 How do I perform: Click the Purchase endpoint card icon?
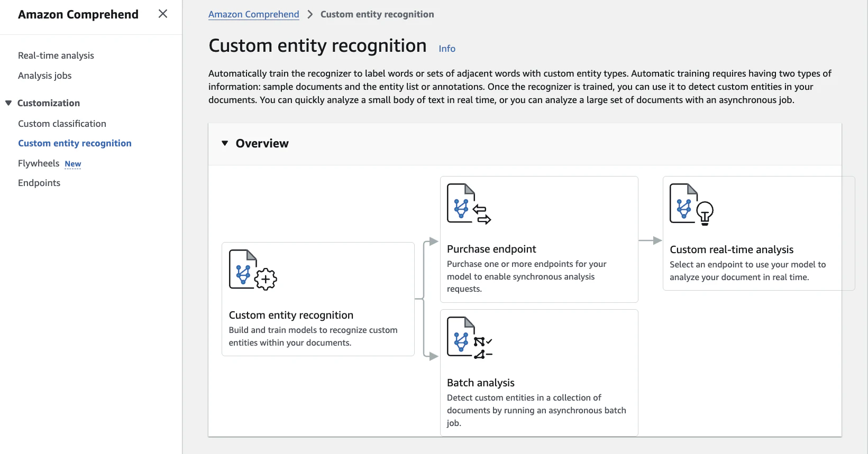click(x=469, y=204)
